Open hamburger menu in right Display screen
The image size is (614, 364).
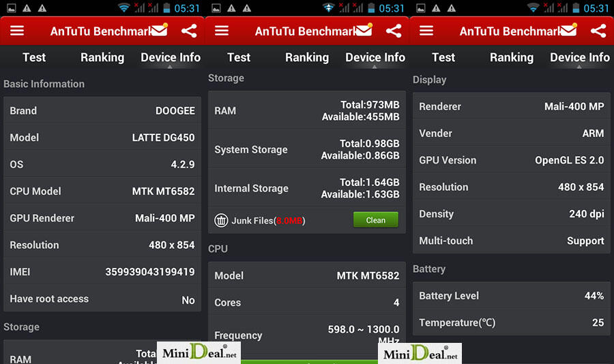click(426, 31)
